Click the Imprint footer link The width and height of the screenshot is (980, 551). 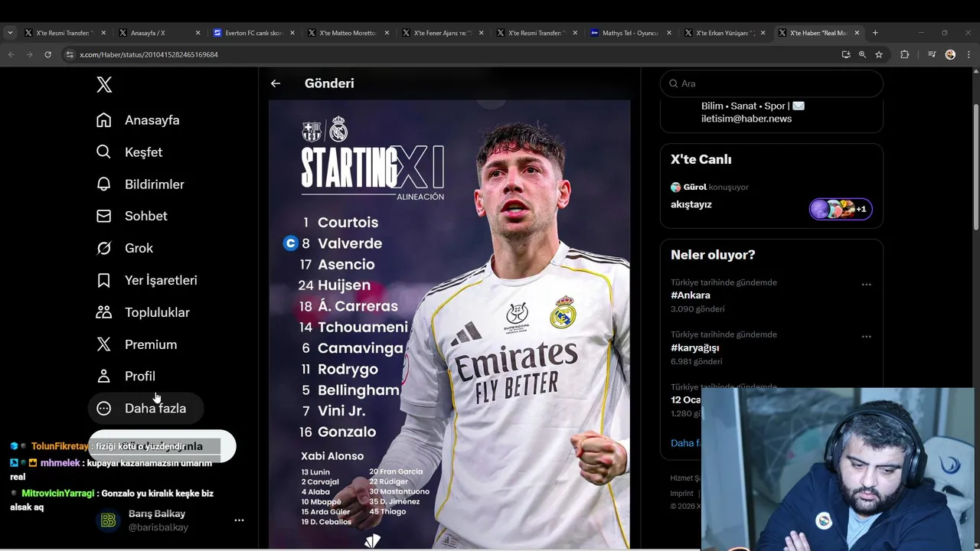pyautogui.click(x=681, y=494)
